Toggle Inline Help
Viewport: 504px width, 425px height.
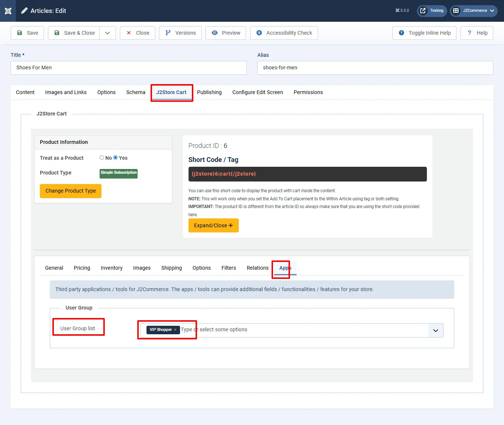tap(424, 33)
